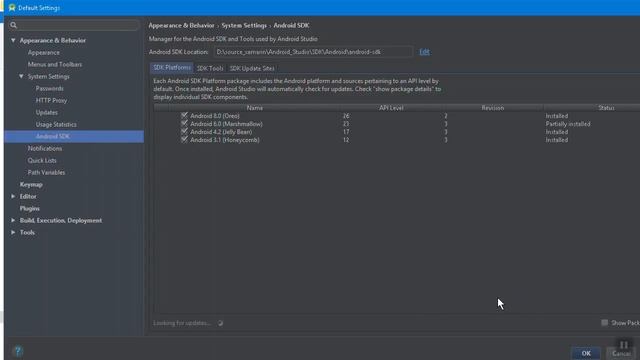
Task: Sort by the Status column header
Action: click(606, 108)
